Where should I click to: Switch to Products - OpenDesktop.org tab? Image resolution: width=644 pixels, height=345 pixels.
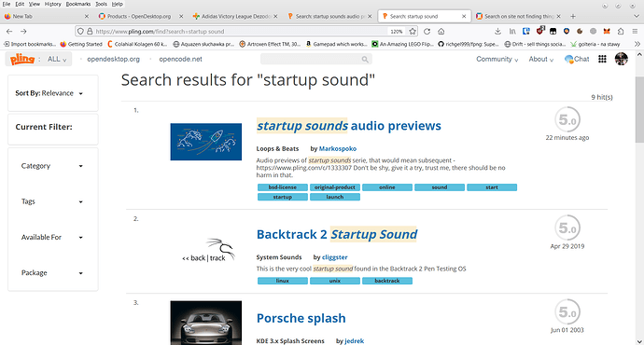[x=141, y=17]
